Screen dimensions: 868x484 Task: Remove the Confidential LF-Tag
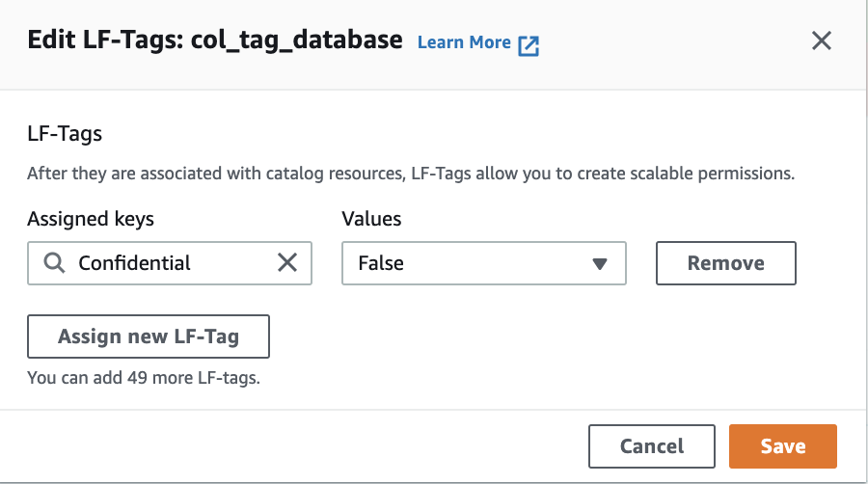click(x=725, y=263)
